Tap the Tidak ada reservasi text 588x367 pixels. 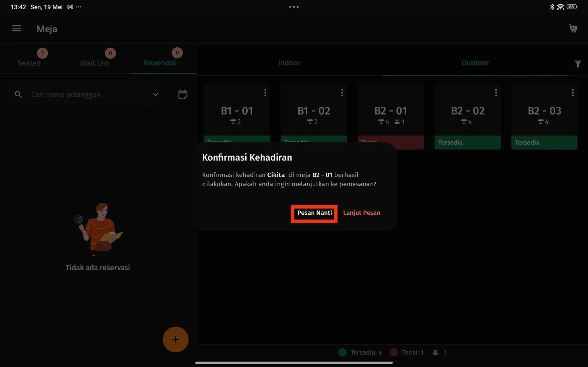98,268
